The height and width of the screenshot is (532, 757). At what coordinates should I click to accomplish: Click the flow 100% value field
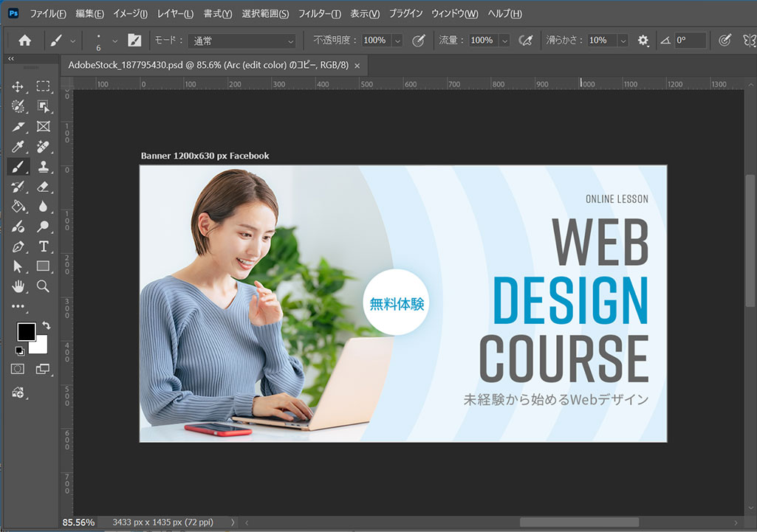coord(484,41)
